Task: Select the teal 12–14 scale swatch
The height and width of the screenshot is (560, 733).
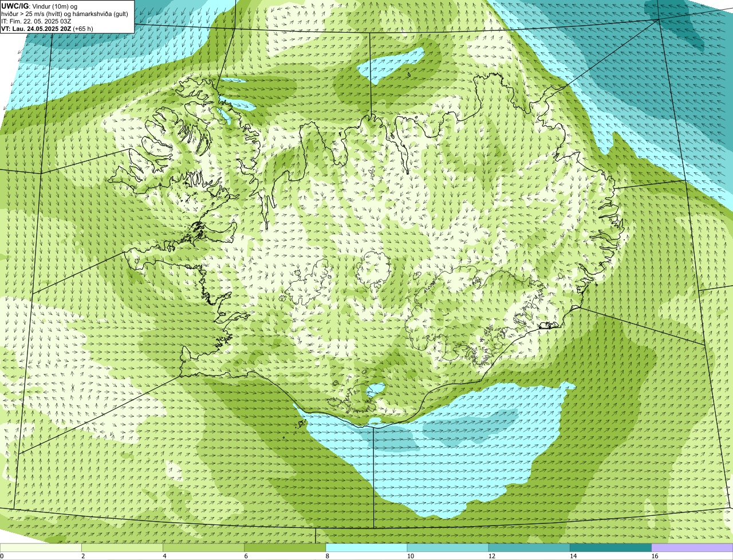Action: point(529,548)
